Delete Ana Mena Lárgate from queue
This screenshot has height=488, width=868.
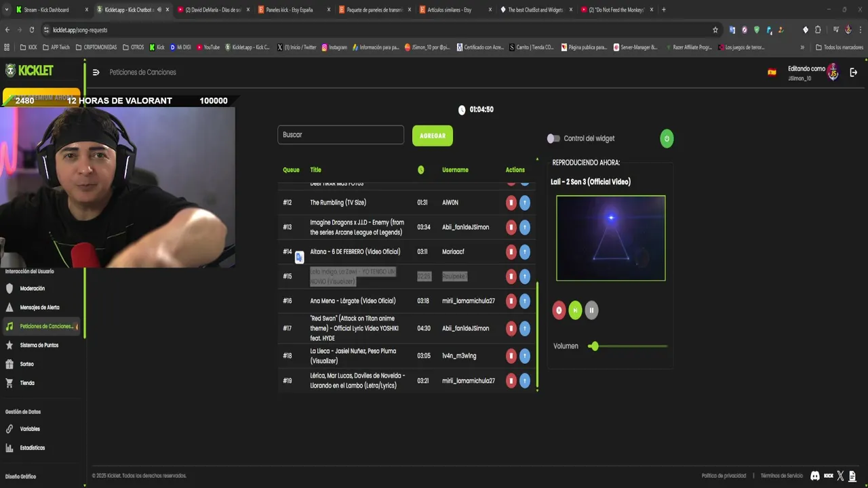511,301
